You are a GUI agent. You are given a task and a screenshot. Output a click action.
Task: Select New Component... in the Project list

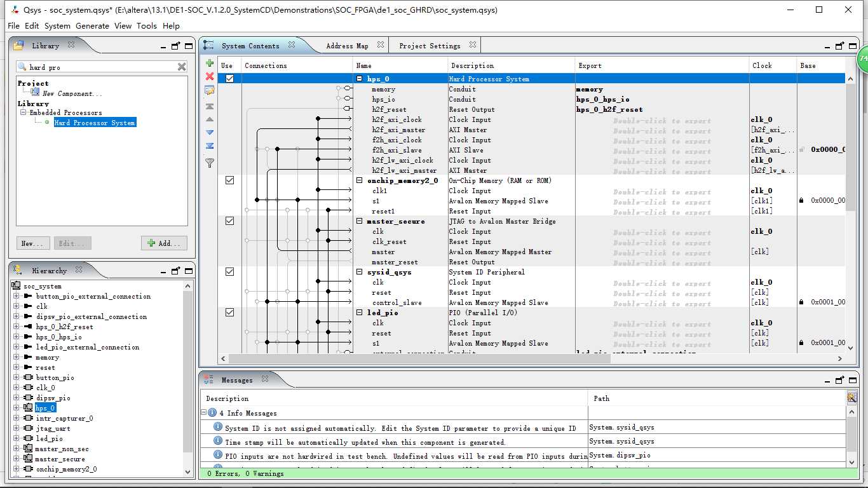tap(72, 93)
